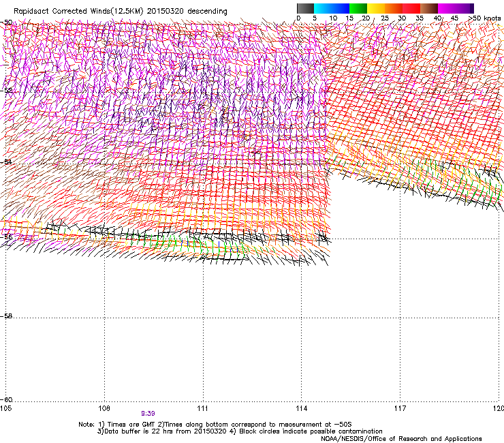Click the '25' legend scale label
The image size is (504, 443).
385,18
